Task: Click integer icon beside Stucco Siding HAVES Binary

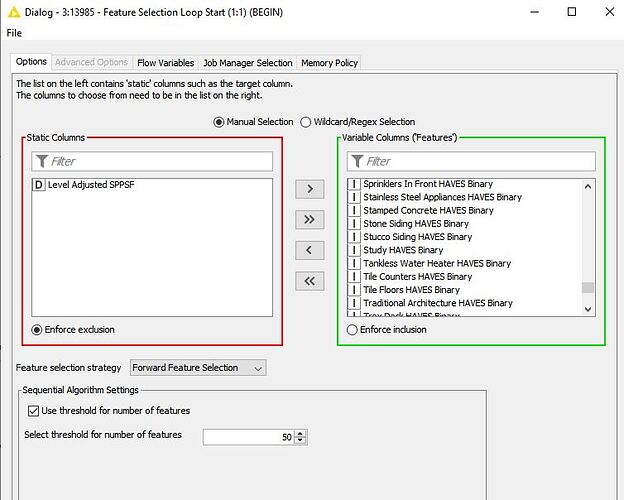Action: 353,237
